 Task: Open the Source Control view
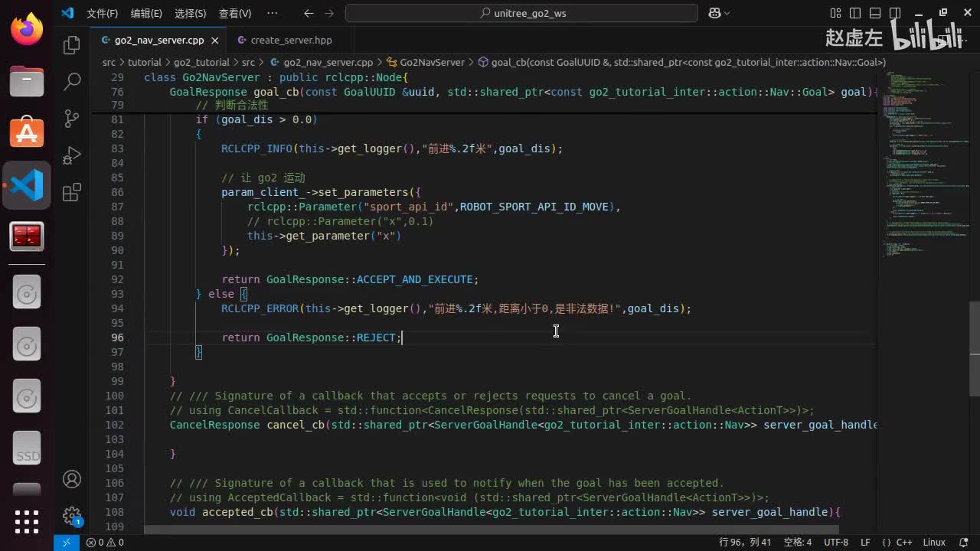point(72,118)
